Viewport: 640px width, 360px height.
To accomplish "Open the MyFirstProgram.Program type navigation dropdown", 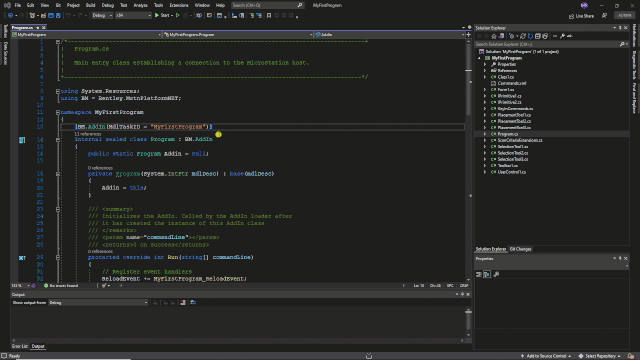I will click(x=238, y=35).
